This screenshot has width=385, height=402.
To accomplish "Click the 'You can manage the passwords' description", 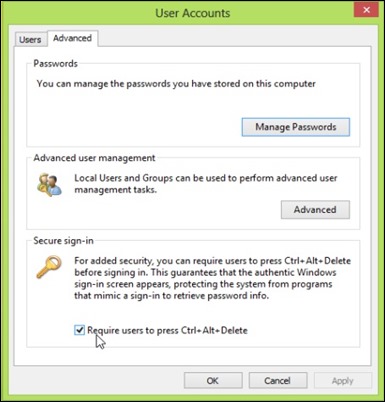I will click(x=176, y=84).
